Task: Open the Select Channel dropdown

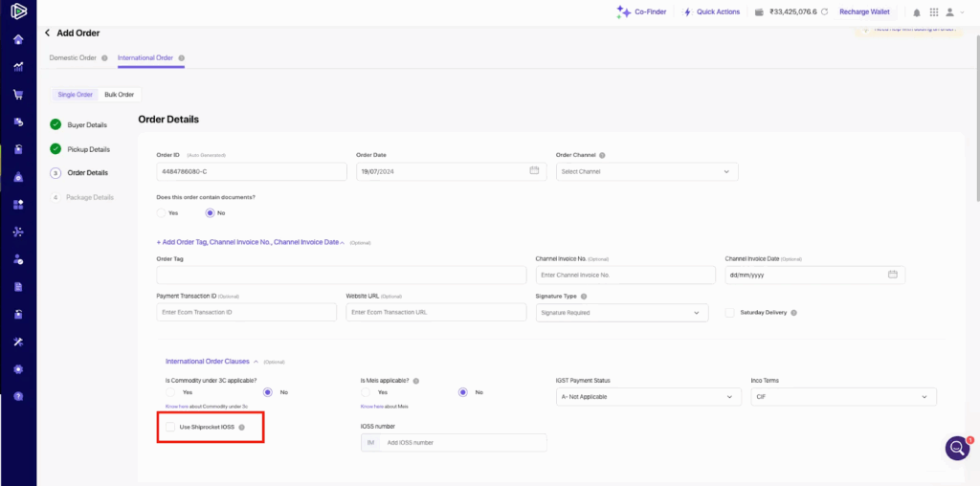Action: click(646, 171)
